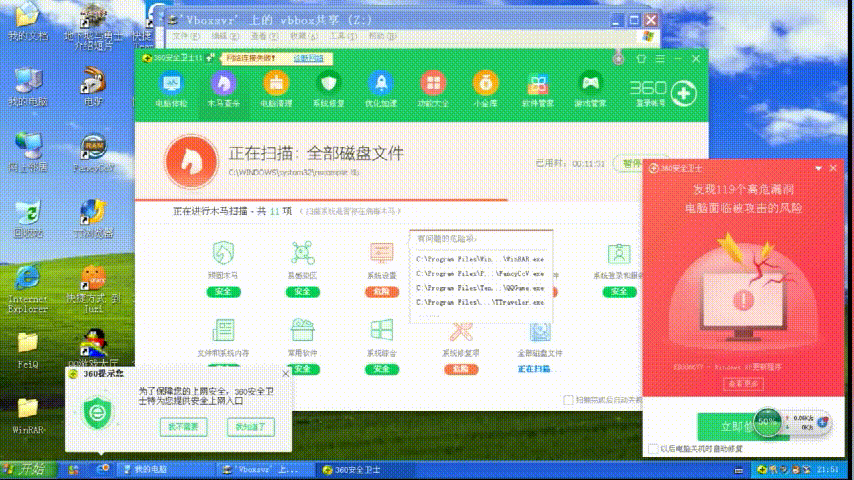This screenshot has height=480, width=854.
Task: Click the 我知道了 button in 360 tip
Action: [x=251, y=427]
